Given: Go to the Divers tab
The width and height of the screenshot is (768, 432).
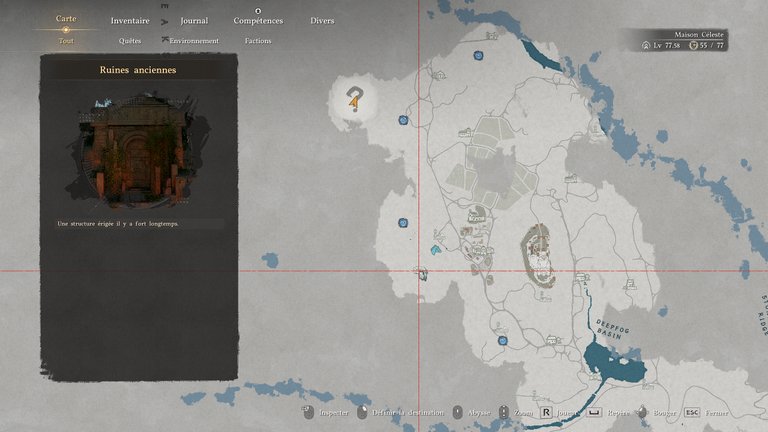Looking at the screenshot, I should (x=322, y=21).
